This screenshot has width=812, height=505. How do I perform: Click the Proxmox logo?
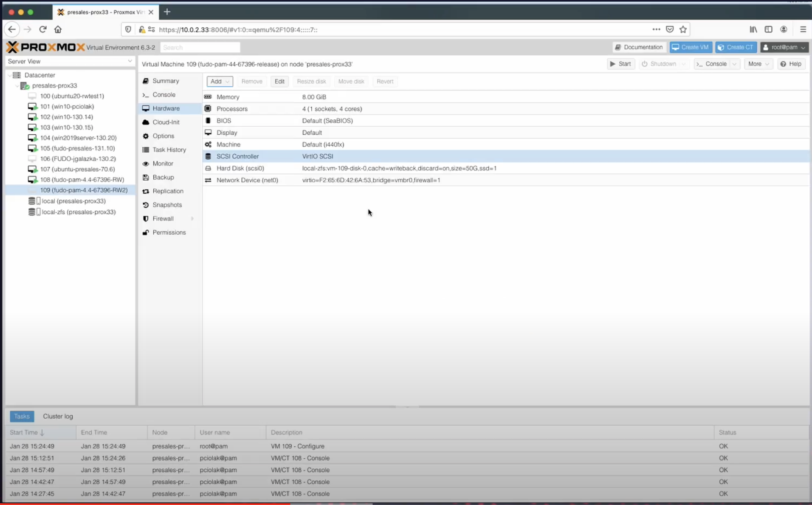click(46, 47)
